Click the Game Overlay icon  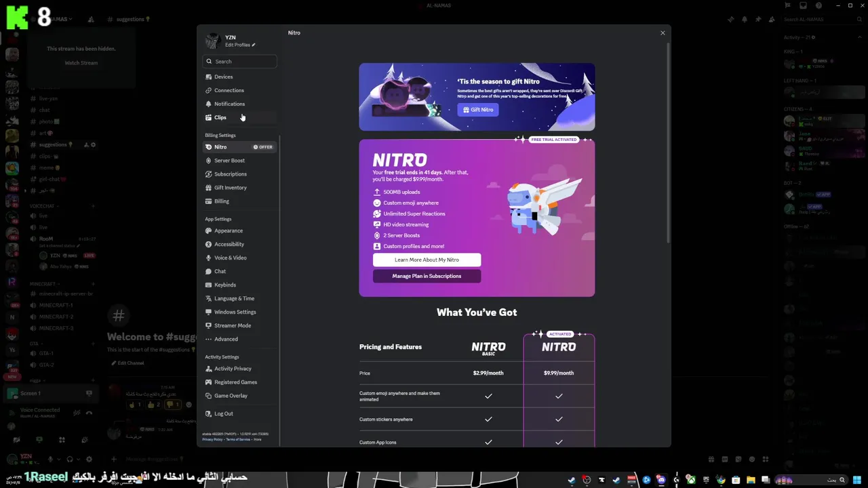(x=208, y=396)
